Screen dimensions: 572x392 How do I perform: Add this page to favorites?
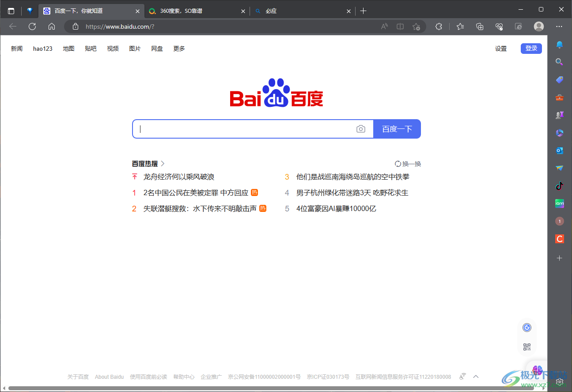pos(416,26)
